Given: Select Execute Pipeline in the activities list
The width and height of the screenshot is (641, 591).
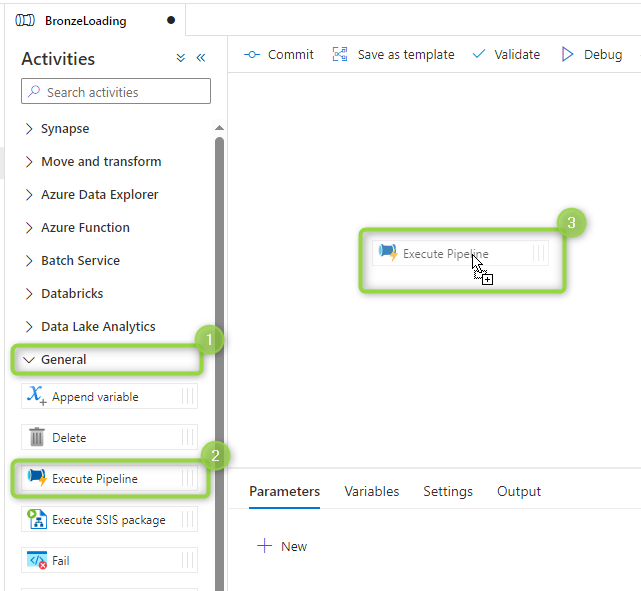Looking at the screenshot, I should [x=110, y=478].
